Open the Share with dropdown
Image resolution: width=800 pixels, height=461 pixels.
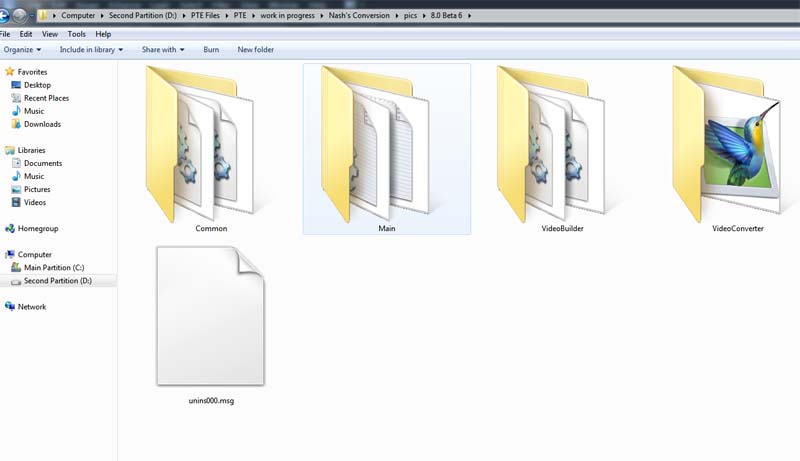point(163,49)
